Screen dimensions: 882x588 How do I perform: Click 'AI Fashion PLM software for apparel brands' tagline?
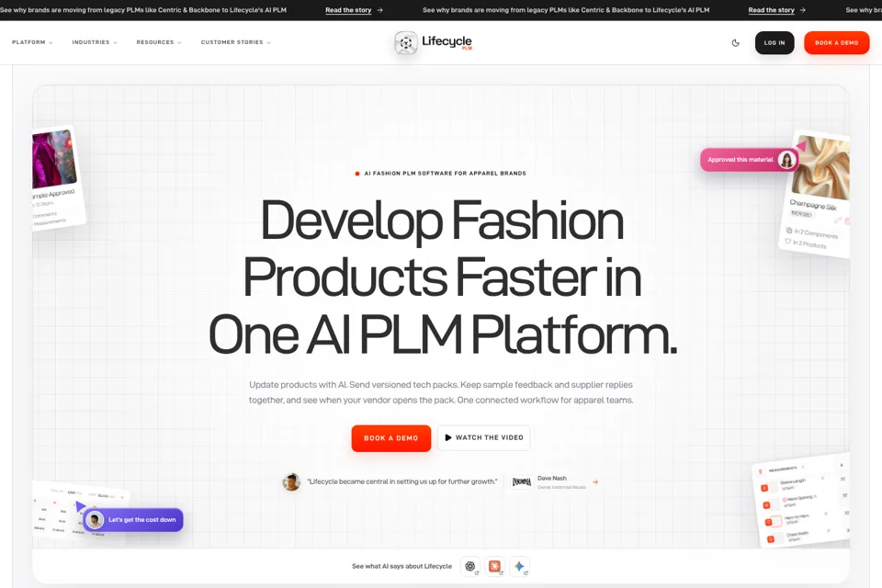(x=445, y=174)
